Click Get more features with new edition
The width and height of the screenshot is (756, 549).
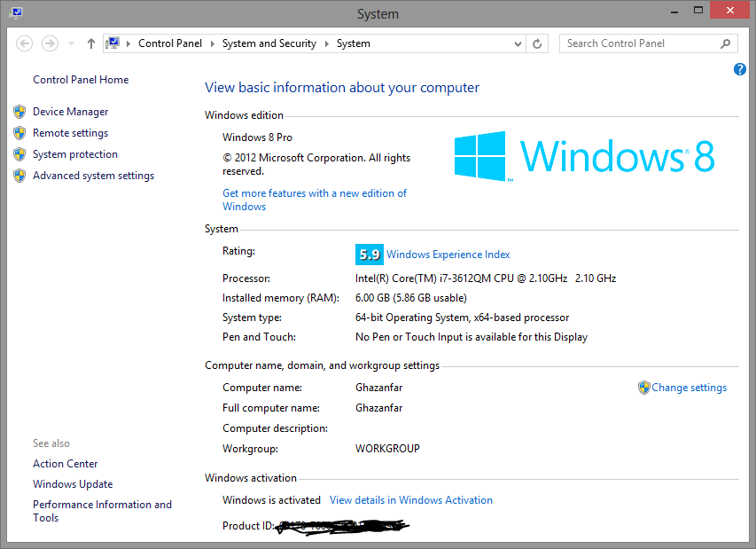315,200
